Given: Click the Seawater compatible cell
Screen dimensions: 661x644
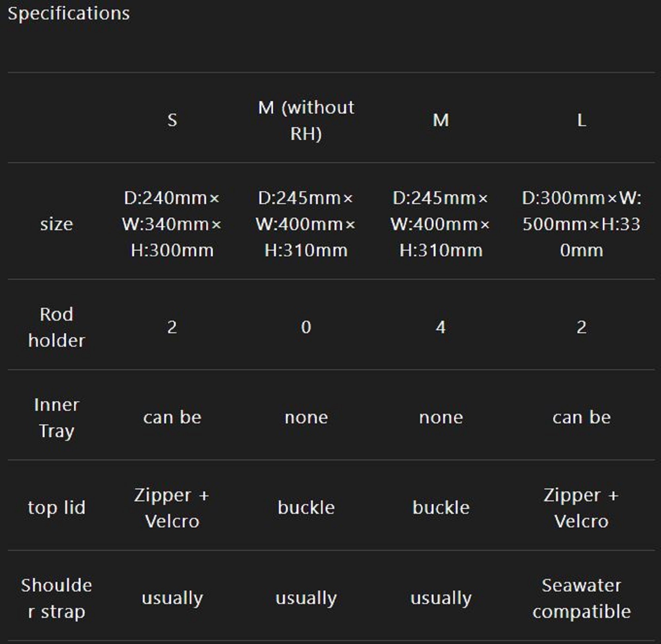Looking at the screenshot, I should [581, 598].
